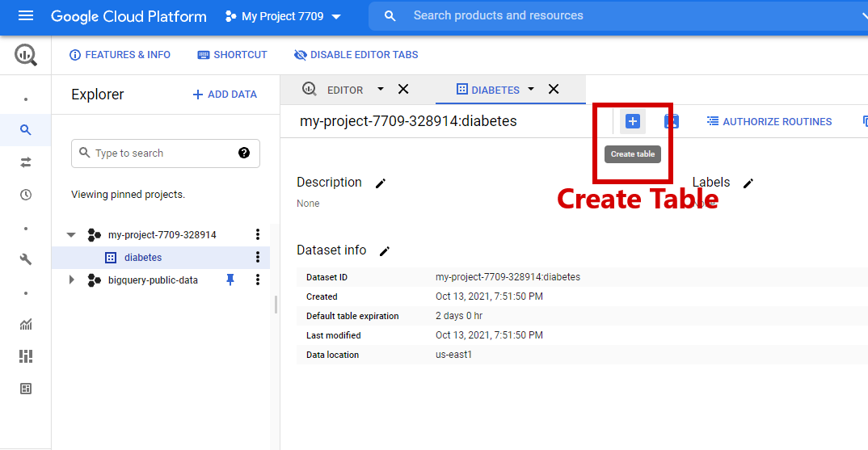This screenshot has height=450, width=868.
Task: Click the Type to search box
Action: tap(166, 154)
